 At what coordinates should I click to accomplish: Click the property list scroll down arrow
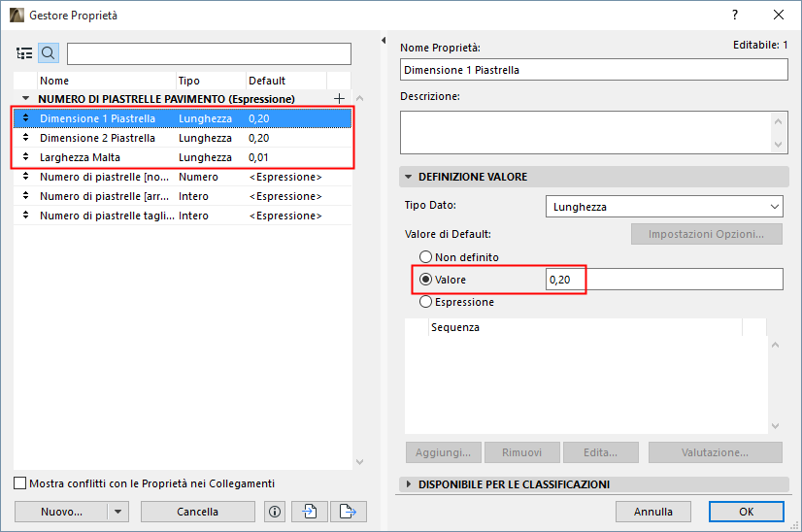[359, 461]
